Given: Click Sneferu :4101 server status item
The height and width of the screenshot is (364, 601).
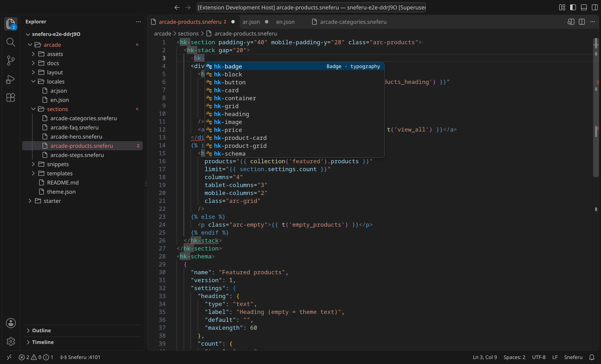Looking at the screenshot, I should point(80,357).
